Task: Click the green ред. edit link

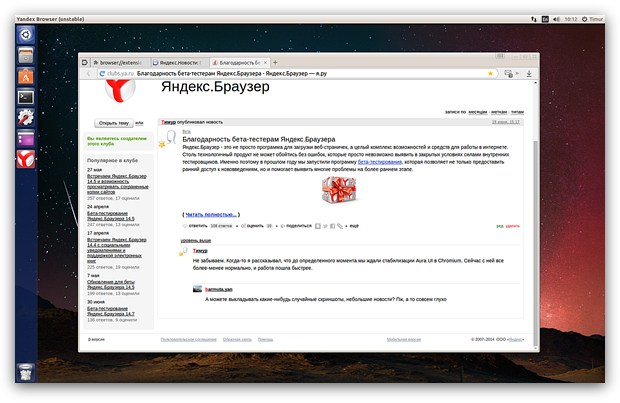Action: coord(500,226)
